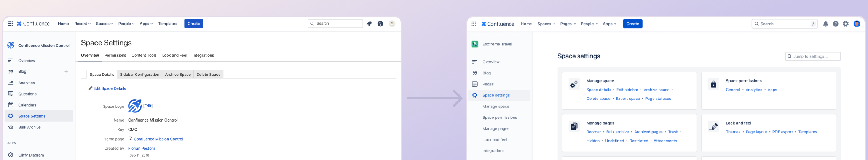Click user avatar in right window
The width and height of the screenshot is (868, 160).
857,24
